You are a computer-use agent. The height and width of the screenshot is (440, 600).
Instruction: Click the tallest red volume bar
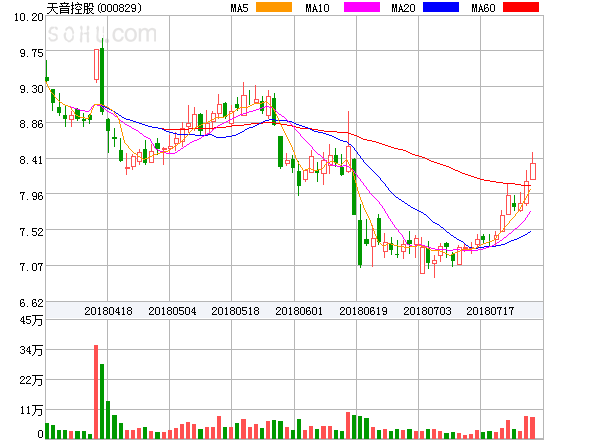(x=96, y=392)
